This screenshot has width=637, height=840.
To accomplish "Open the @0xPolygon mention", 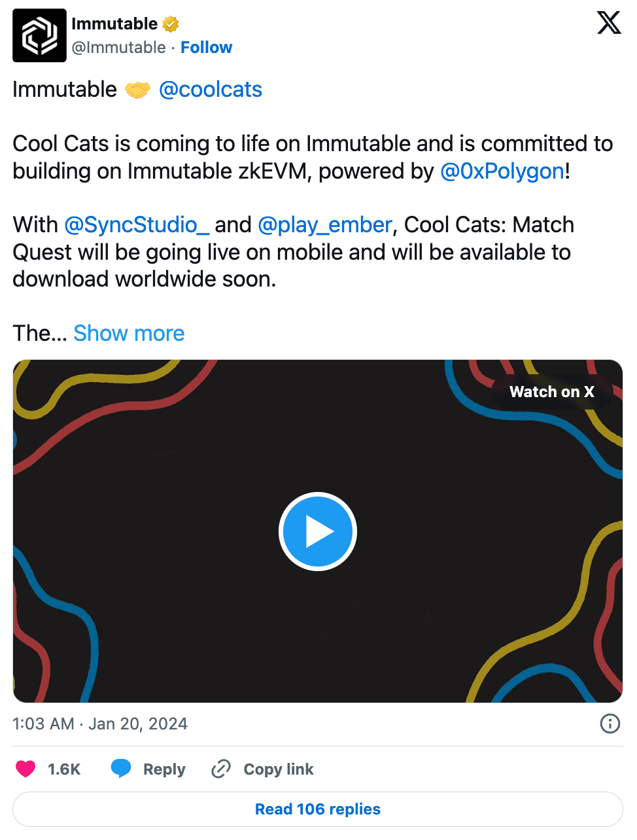I will coord(502,171).
